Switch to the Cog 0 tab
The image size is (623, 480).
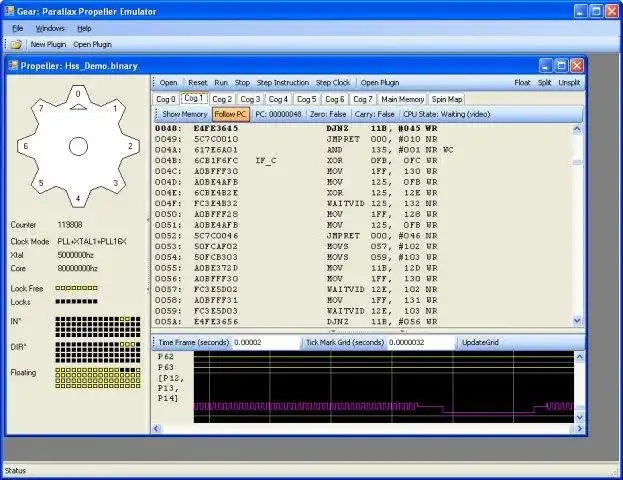coord(166,99)
